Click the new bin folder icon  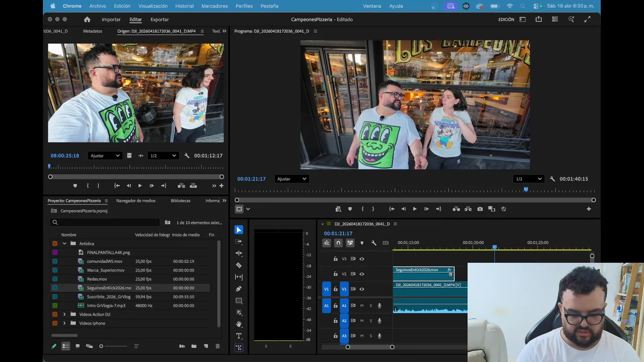pyautogui.click(x=194, y=346)
